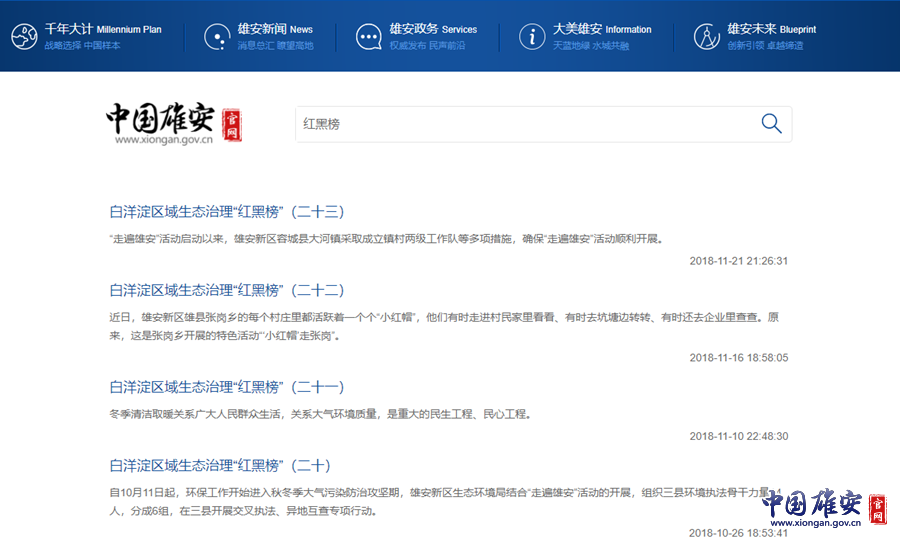Viewport: 900px width, 542px height.
Task: Open result 白洋淀区域生态治理"红黑榜"（二十二）
Action: (227, 290)
